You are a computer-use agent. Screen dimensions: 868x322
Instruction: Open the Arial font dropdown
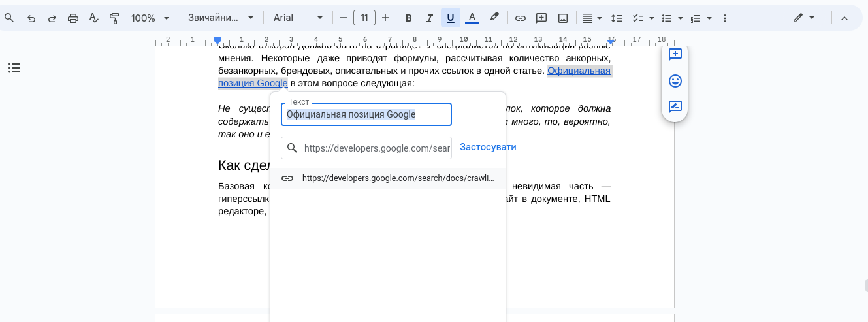click(298, 18)
